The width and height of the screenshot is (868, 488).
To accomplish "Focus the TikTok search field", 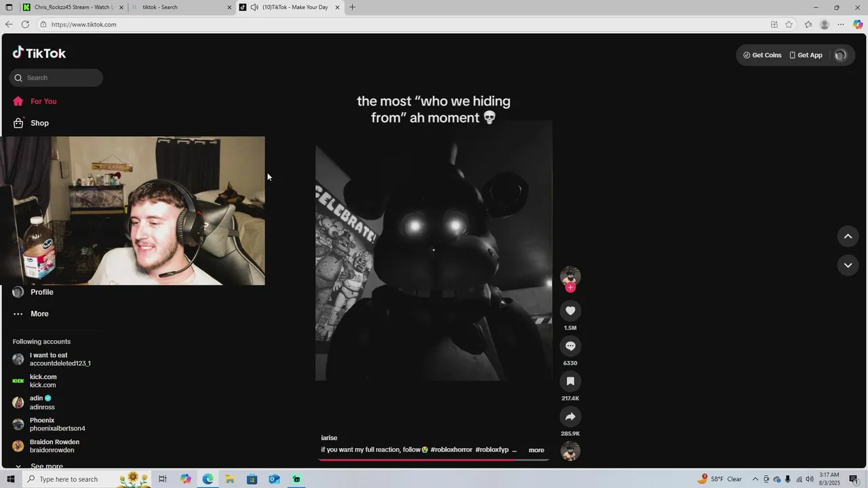I will point(56,77).
